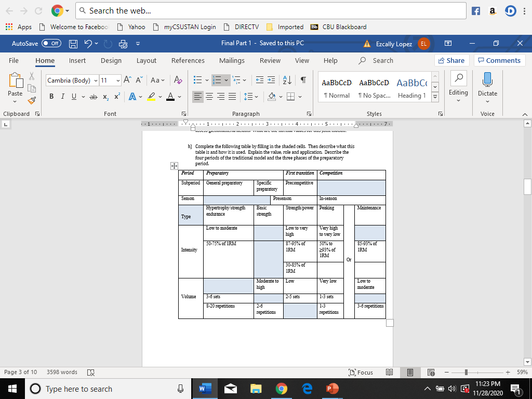Clear all formatting icon

coord(178,80)
